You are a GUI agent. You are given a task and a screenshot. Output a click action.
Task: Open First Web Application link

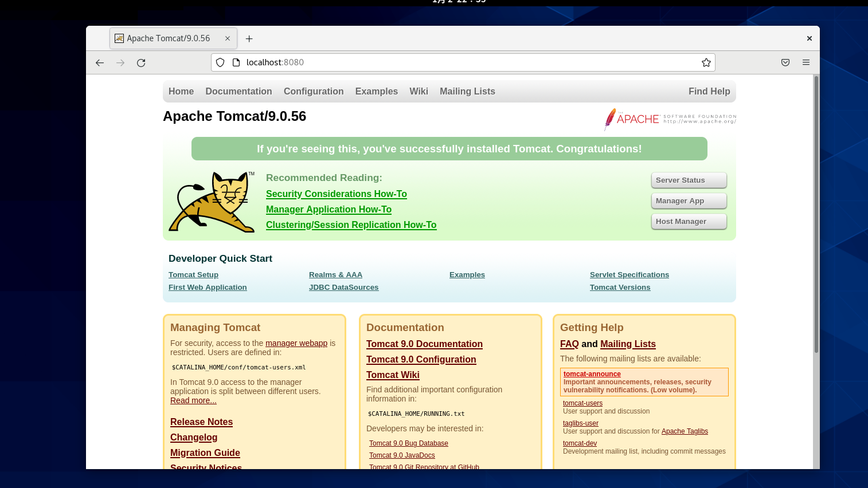[208, 288]
